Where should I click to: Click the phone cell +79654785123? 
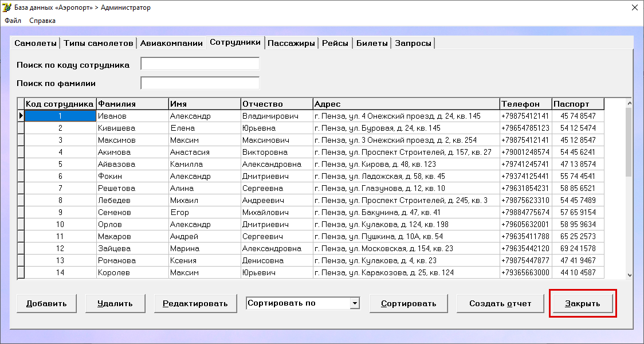526,128
